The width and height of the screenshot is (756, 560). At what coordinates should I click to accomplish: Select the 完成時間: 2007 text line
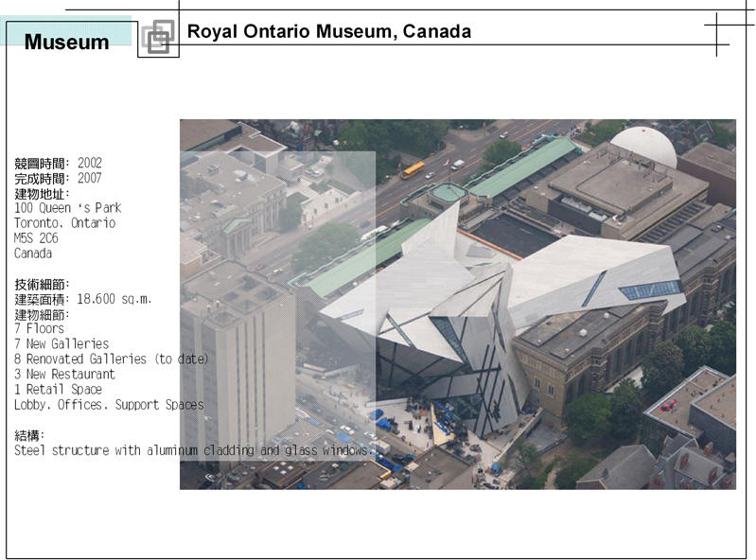(x=58, y=178)
